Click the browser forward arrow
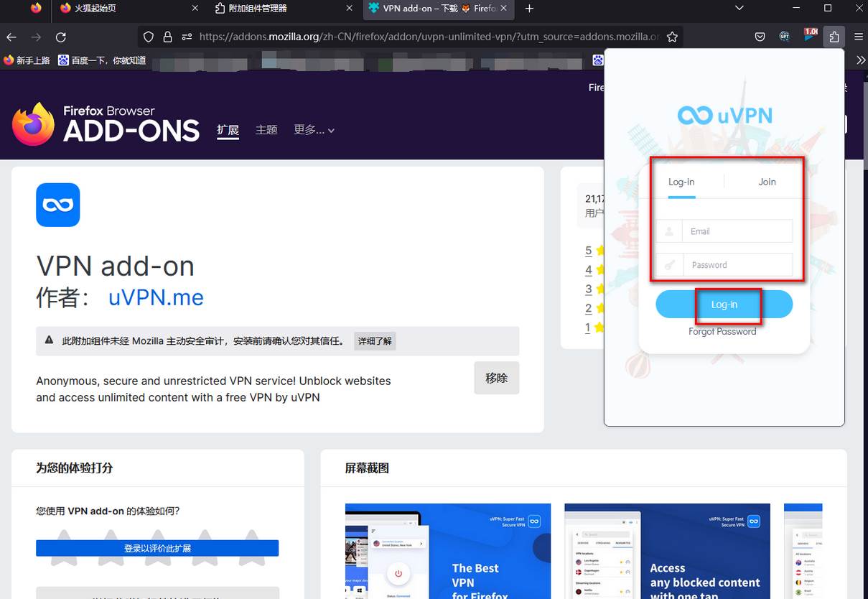 click(x=36, y=37)
